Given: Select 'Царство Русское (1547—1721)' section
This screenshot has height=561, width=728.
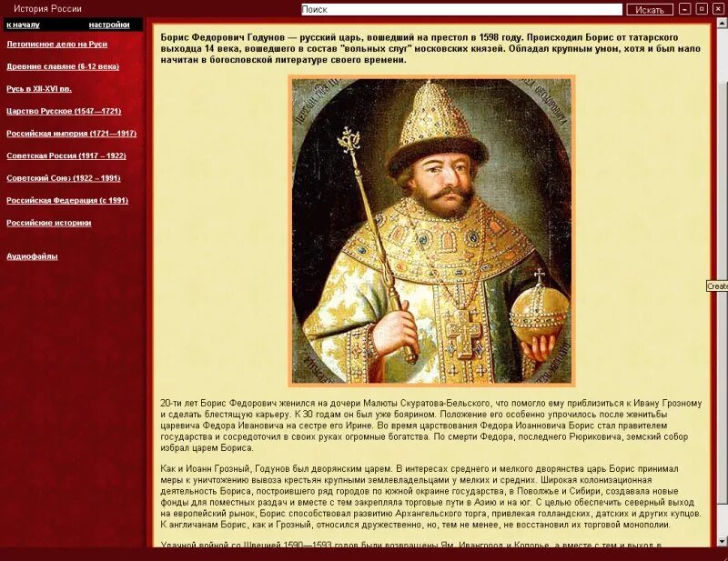Looking at the screenshot, I should coord(64,111).
